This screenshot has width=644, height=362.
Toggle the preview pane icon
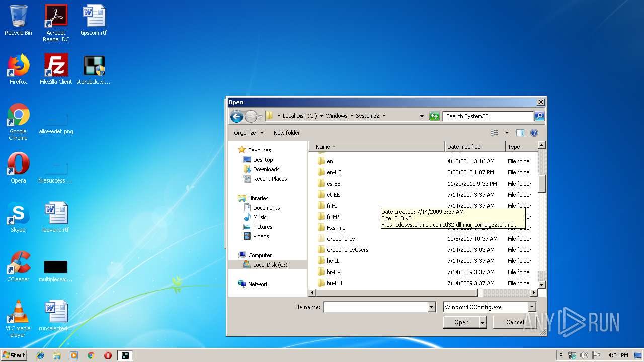coord(520,133)
